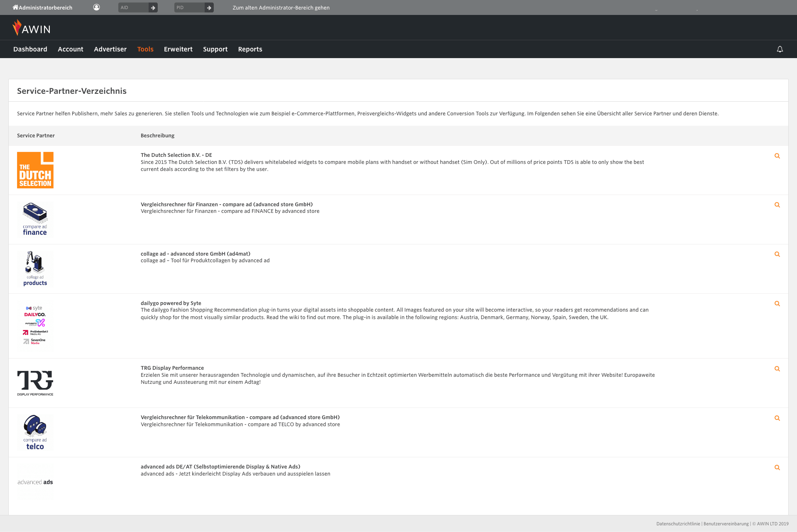
Task: Click magnifier icon for dailygo powered by Syte
Action: click(777, 304)
